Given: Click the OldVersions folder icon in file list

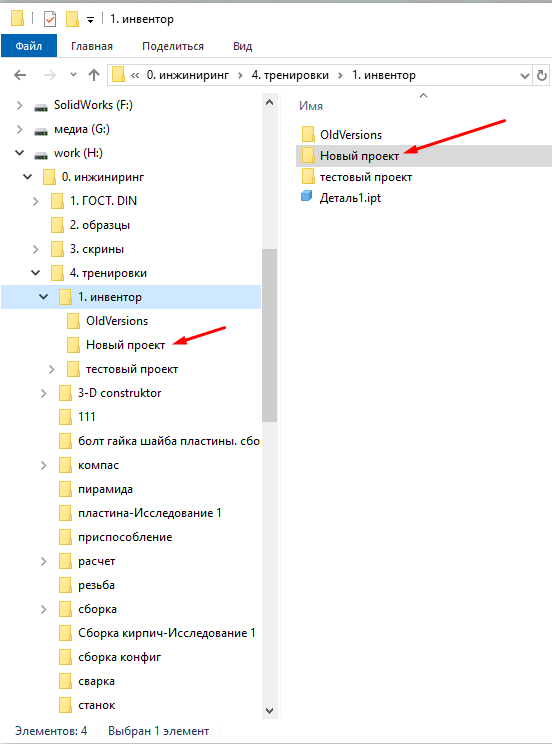Looking at the screenshot, I should (x=308, y=134).
